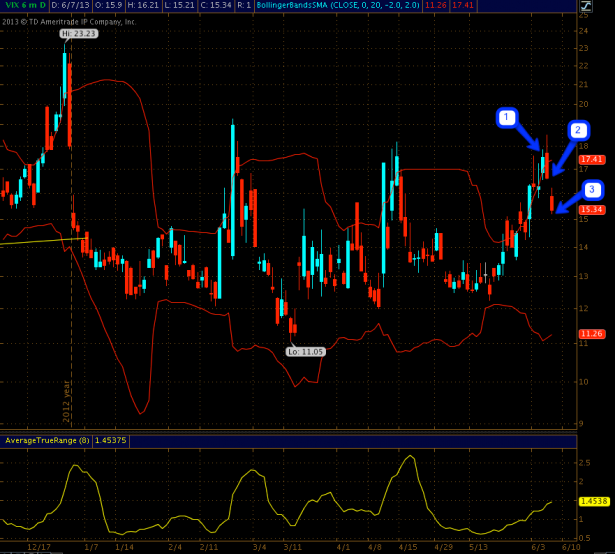
Task: Click the 11.26 lower band price tag
Action: coord(590,334)
